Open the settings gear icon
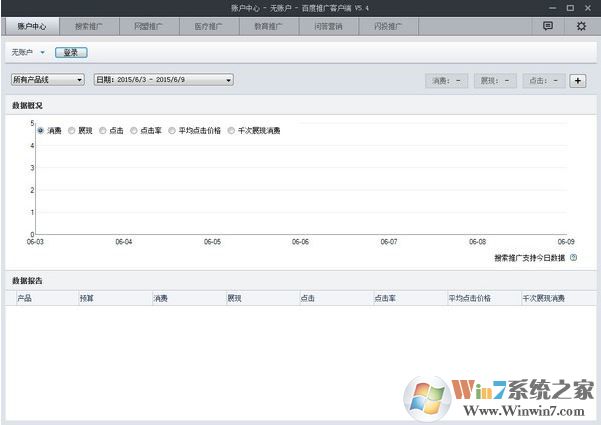 (x=581, y=26)
